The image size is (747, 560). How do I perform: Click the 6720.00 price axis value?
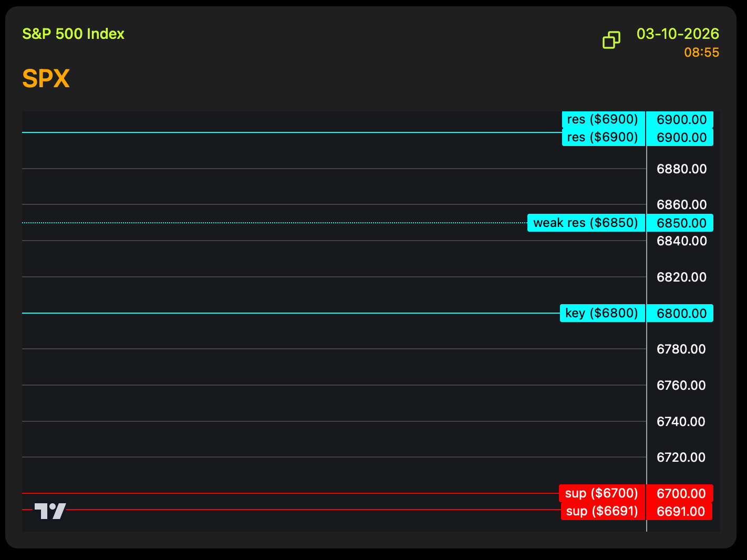click(x=681, y=458)
